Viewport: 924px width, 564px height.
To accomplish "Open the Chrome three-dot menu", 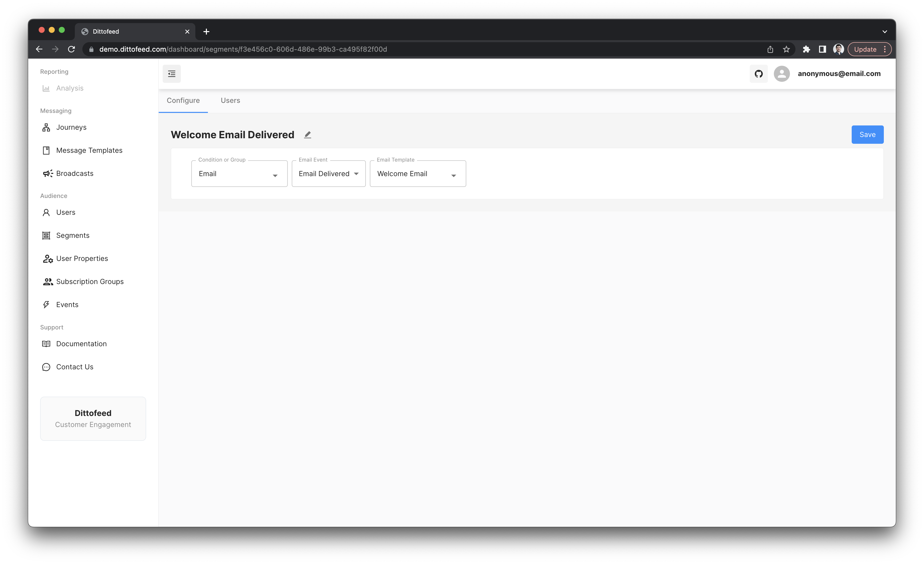I will click(x=885, y=49).
